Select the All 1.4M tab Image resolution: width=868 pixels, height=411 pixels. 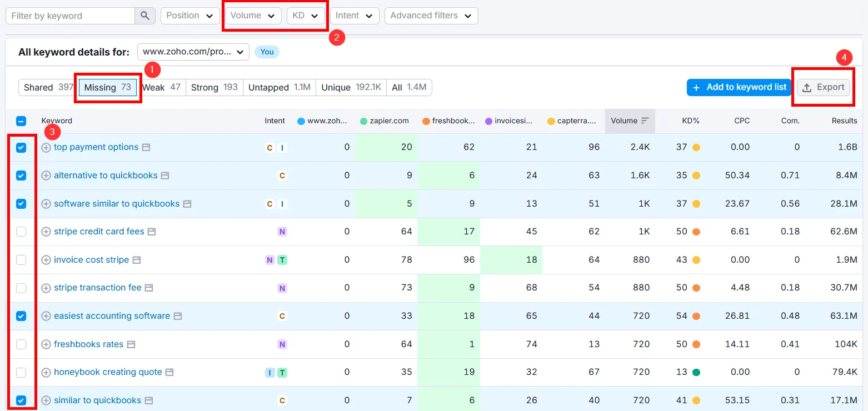409,87
